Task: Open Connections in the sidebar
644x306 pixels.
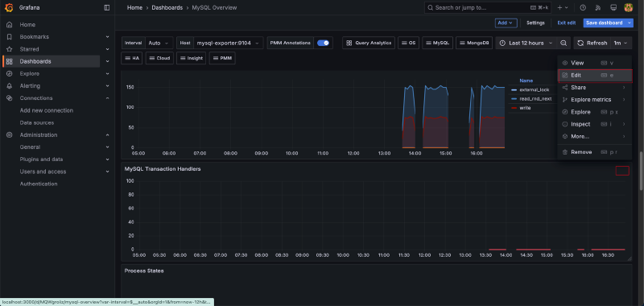Action: click(36, 98)
